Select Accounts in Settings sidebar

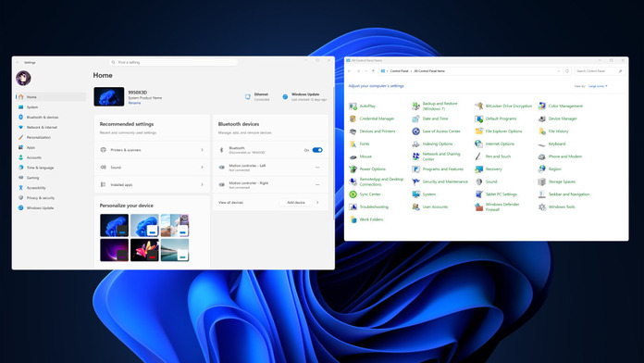(51, 157)
